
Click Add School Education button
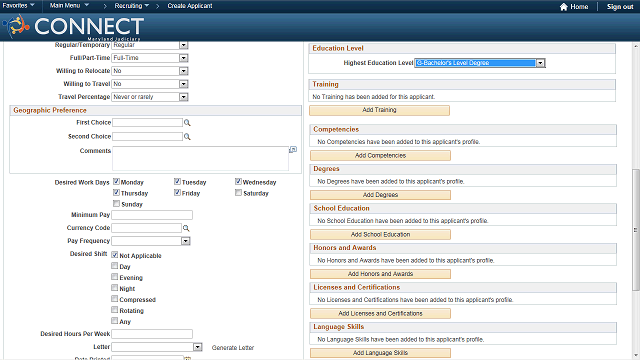[380, 235]
